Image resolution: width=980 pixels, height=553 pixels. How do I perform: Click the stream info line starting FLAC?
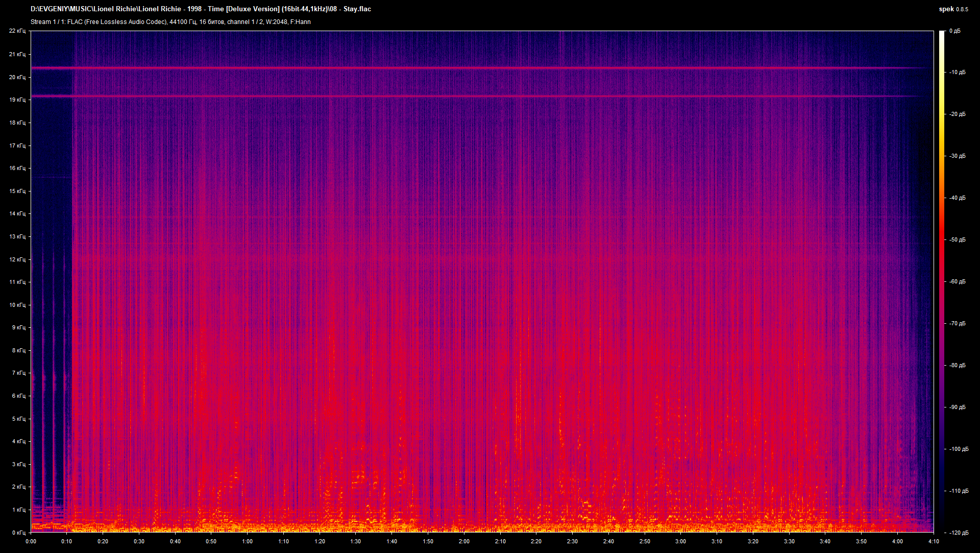tap(170, 22)
